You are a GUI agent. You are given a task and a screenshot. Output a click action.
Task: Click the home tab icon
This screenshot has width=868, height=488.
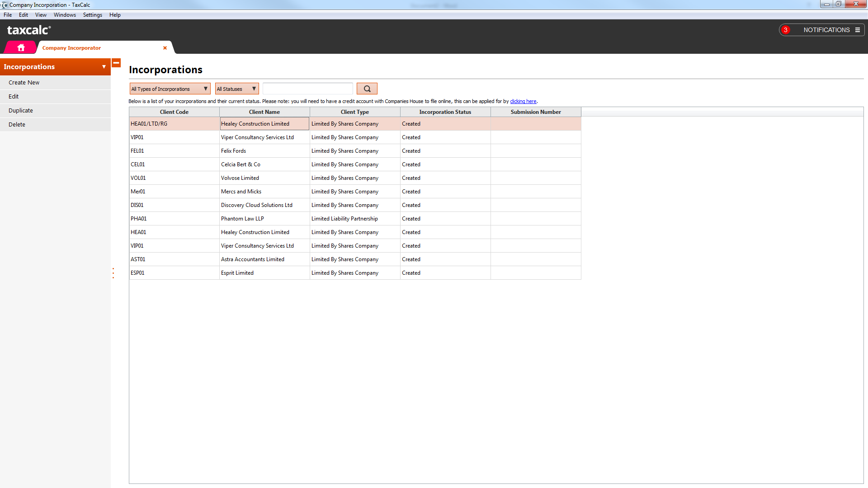(21, 47)
